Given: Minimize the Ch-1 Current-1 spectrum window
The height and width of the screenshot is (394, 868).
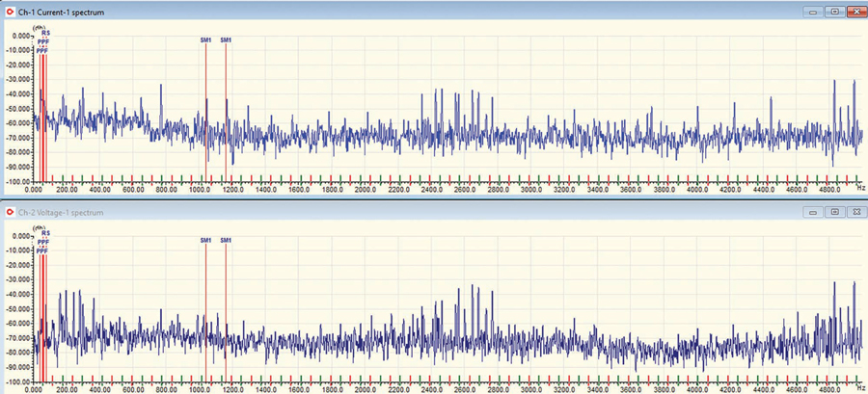Looking at the screenshot, I should click(815, 11).
